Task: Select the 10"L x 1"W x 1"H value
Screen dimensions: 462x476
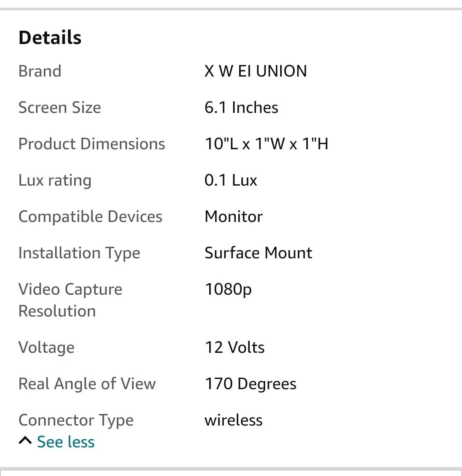Action: [x=267, y=144]
